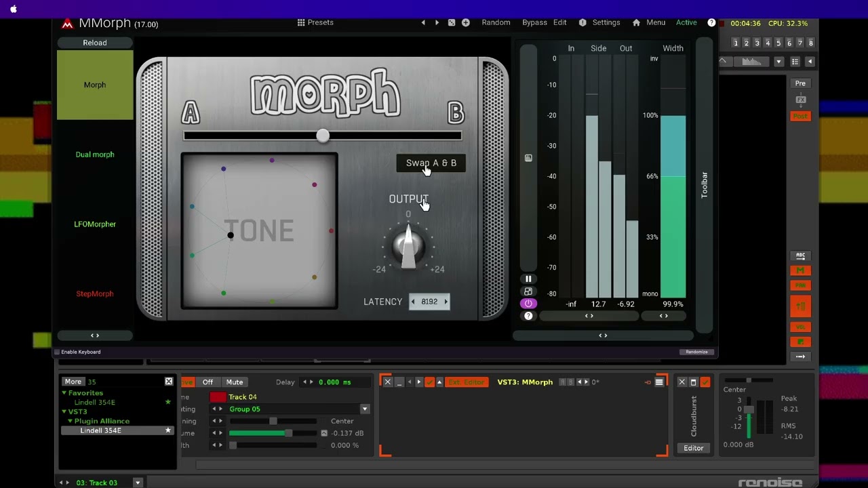Click the A-to-B morph slider handle
Screen dimensions: 868x488
coord(323,136)
